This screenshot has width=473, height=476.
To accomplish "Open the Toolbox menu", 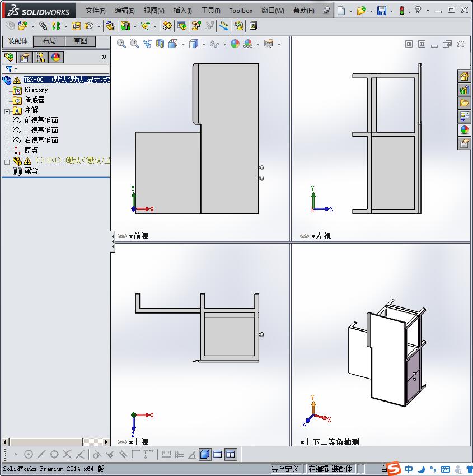I will point(241,11).
